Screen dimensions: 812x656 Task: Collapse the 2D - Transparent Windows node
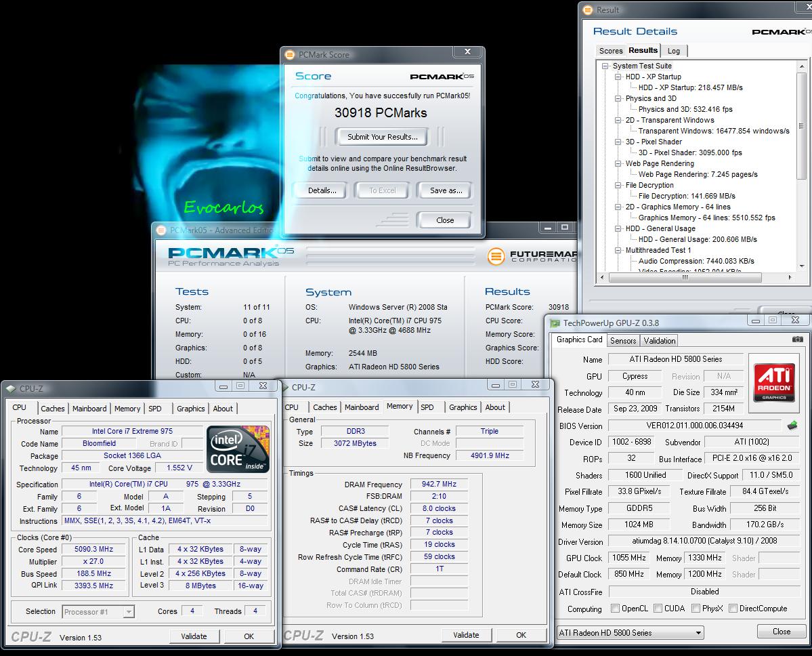point(618,120)
